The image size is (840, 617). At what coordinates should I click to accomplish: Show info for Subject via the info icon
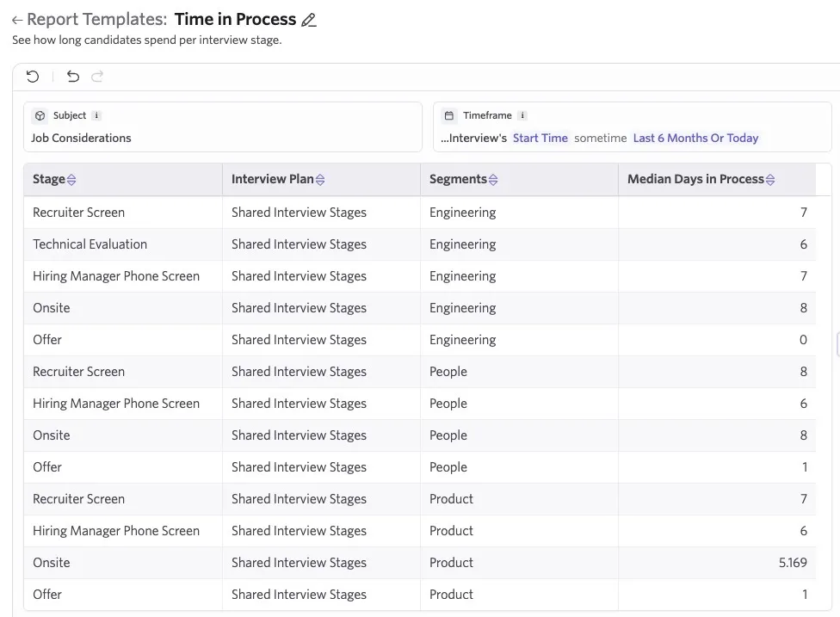(x=96, y=115)
